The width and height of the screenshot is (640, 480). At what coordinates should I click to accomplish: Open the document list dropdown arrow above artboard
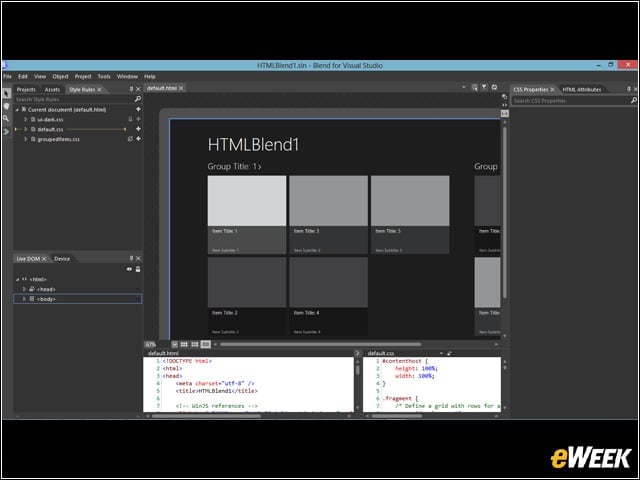[x=464, y=87]
